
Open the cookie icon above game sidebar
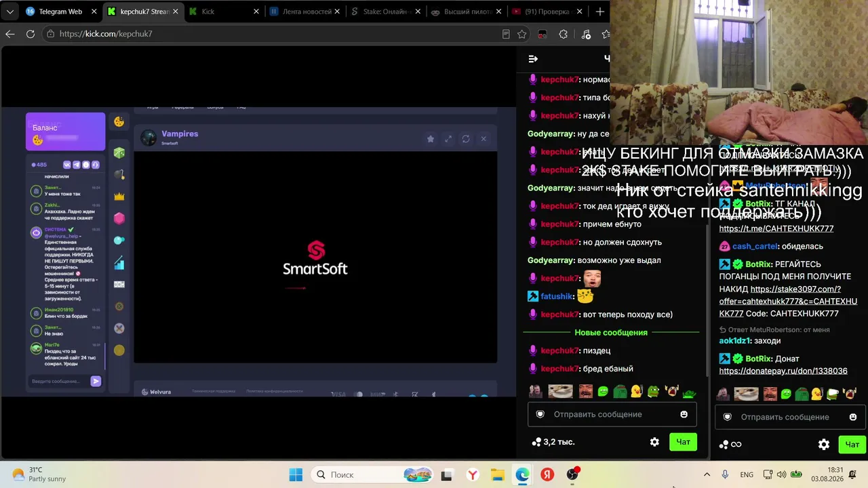pos(119,121)
